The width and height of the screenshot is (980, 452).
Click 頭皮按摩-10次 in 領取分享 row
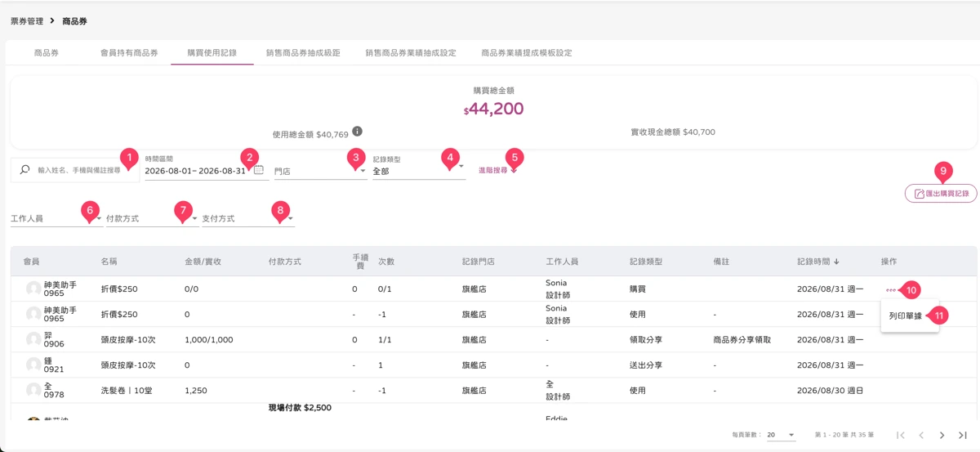[x=128, y=339]
